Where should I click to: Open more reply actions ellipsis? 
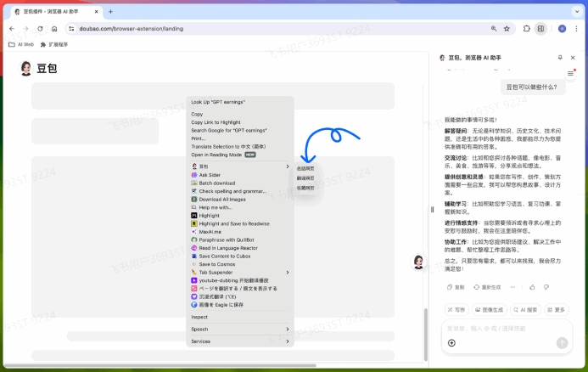pyautogui.click(x=512, y=287)
